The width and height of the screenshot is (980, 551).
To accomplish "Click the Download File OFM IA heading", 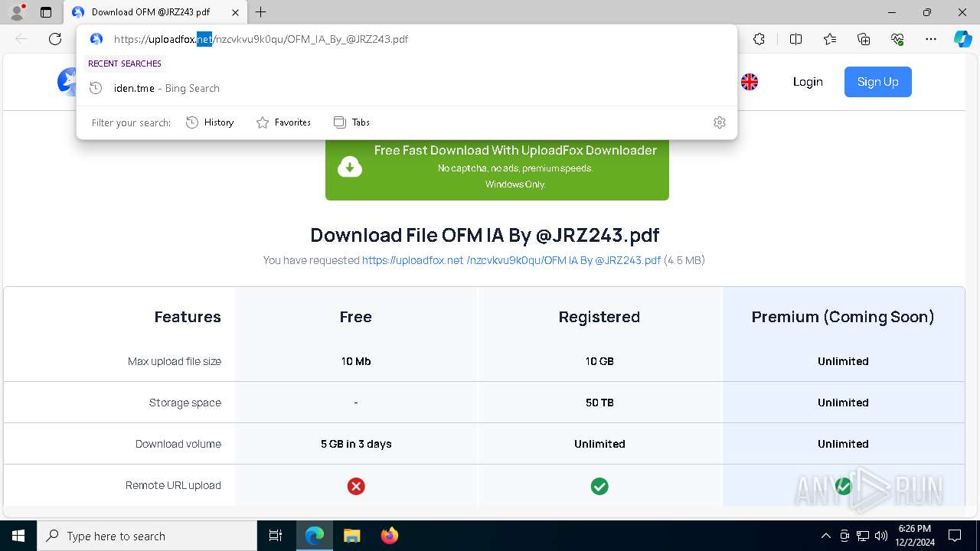I will pos(485,235).
